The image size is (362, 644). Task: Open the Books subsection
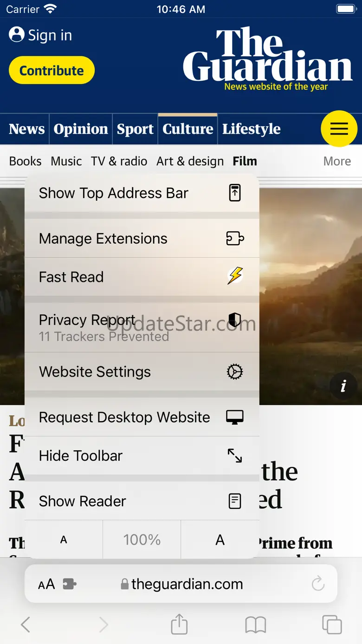pos(25,161)
